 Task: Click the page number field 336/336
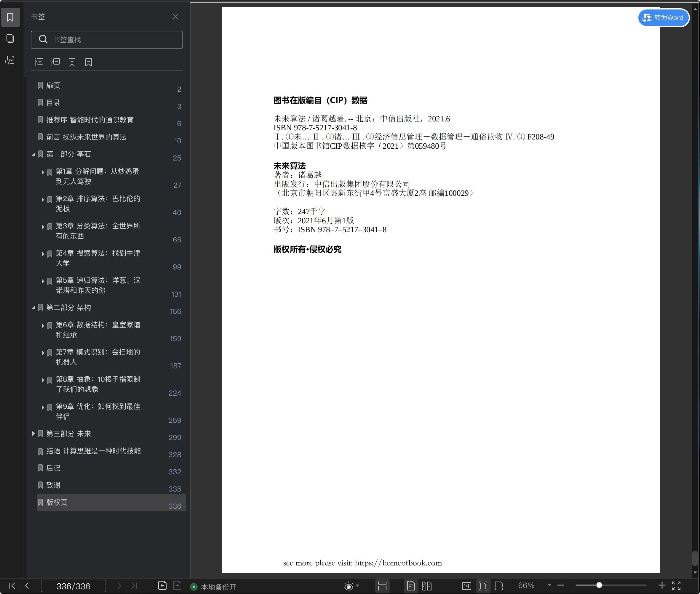tap(73, 586)
